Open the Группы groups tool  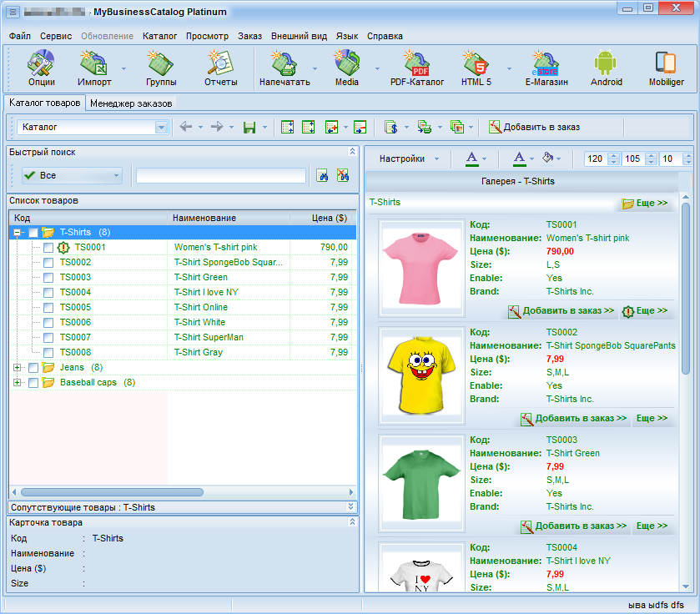pos(161,68)
